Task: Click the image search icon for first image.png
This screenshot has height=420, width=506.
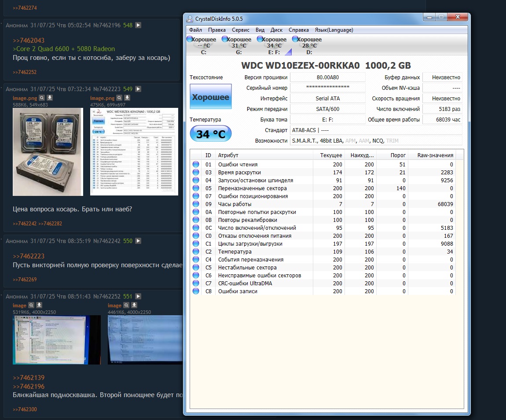Action: coord(42,97)
